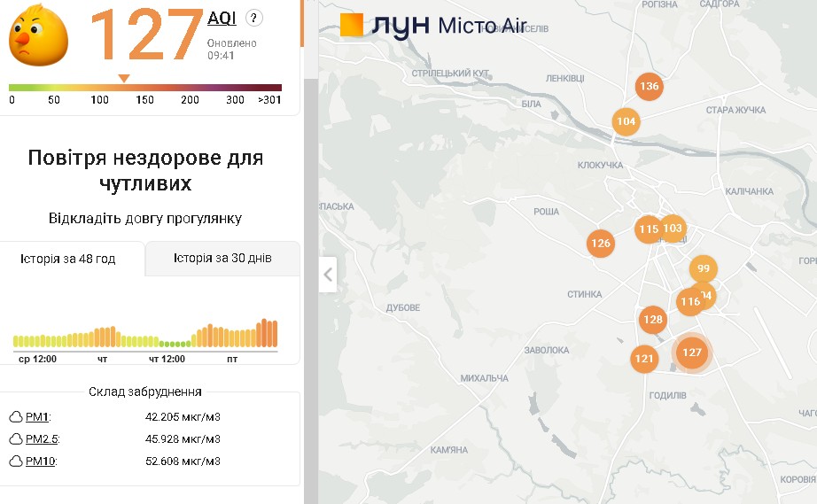817x504 pixels.
Task: Select the 121 AQI station marker
Action: pos(644,358)
